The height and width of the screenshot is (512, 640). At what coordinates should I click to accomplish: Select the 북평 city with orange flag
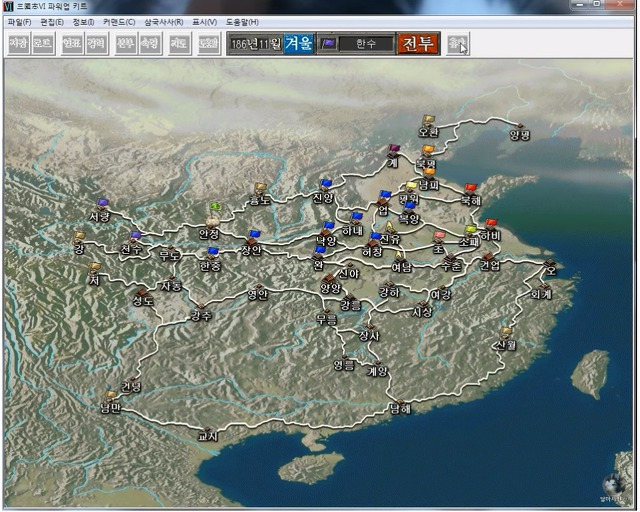coord(427,157)
